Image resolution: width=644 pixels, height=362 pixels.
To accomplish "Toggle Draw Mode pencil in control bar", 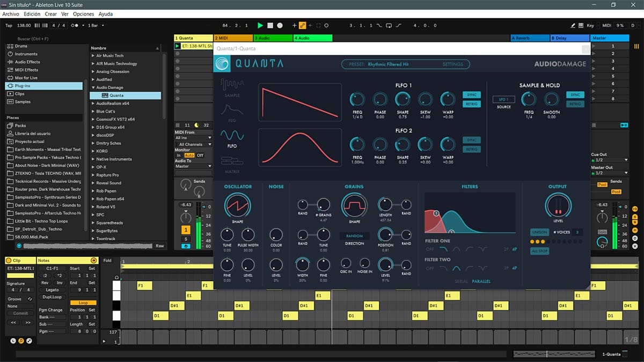I will point(573,25).
